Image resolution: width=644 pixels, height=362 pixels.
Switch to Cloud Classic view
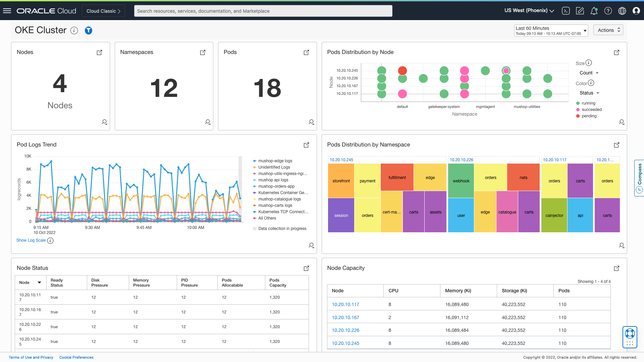[103, 11]
